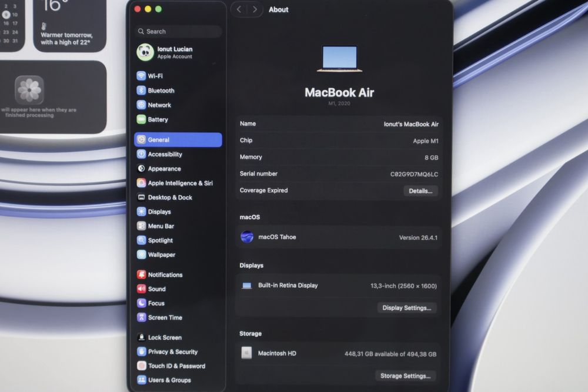Click the Photos widget flower icon on desktop

pyautogui.click(x=29, y=90)
